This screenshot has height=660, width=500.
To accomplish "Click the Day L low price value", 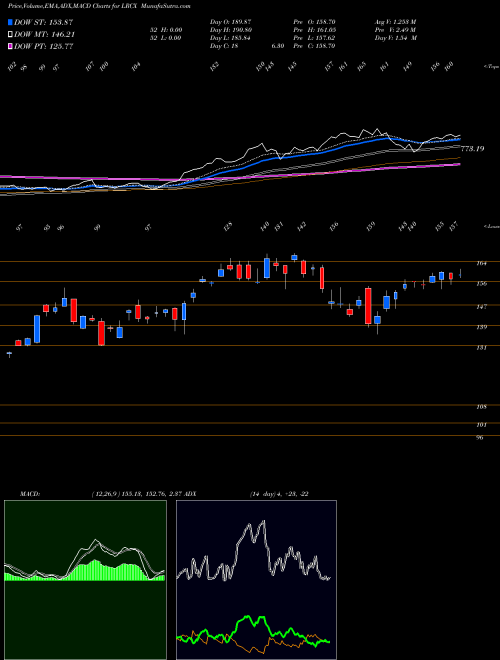I will 231,38.
